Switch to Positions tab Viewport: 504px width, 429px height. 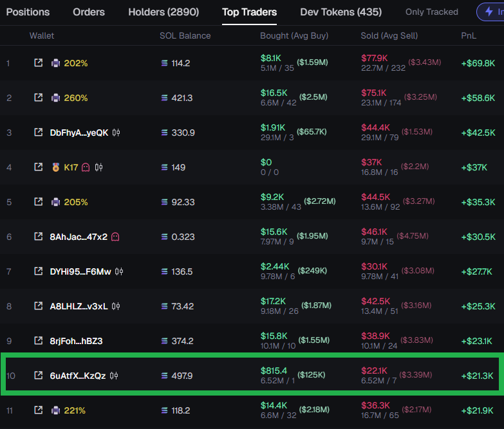coord(28,12)
